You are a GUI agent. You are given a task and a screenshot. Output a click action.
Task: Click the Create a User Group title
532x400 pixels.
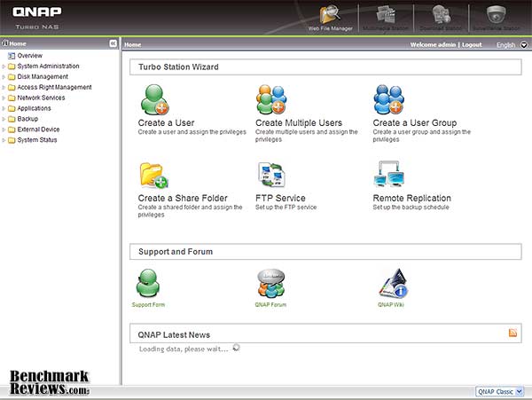coord(415,122)
